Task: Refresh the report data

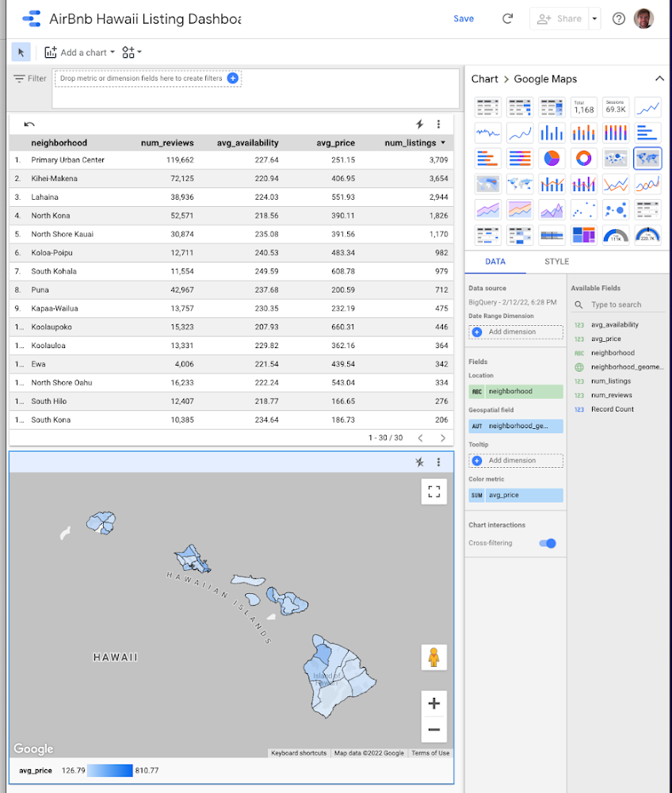Action: [x=507, y=19]
